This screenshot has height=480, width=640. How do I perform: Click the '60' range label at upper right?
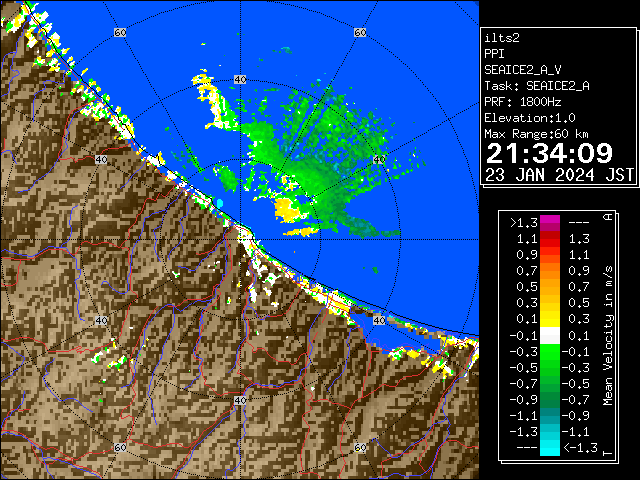[360, 32]
